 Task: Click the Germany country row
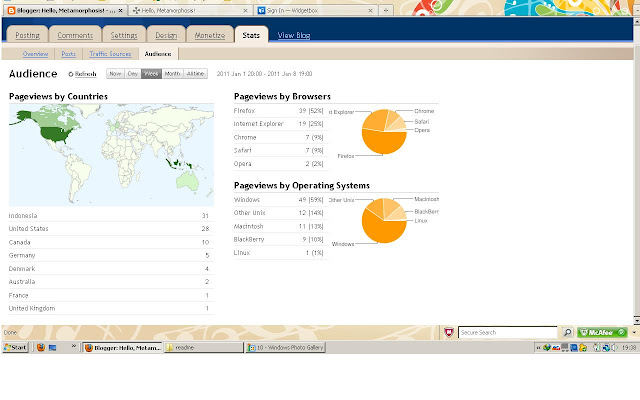click(111, 255)
